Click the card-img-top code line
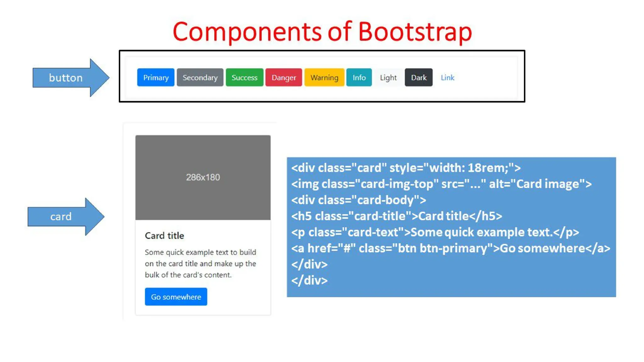This screenshot has height=362, width=644. (441, 184)
